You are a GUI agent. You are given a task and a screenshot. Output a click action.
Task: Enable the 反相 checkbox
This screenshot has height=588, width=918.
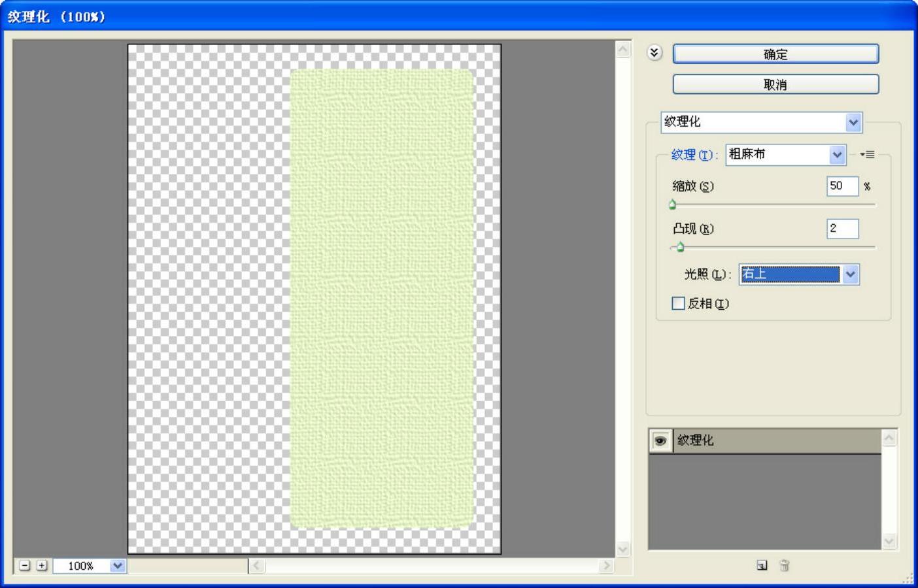pos(679,303)
